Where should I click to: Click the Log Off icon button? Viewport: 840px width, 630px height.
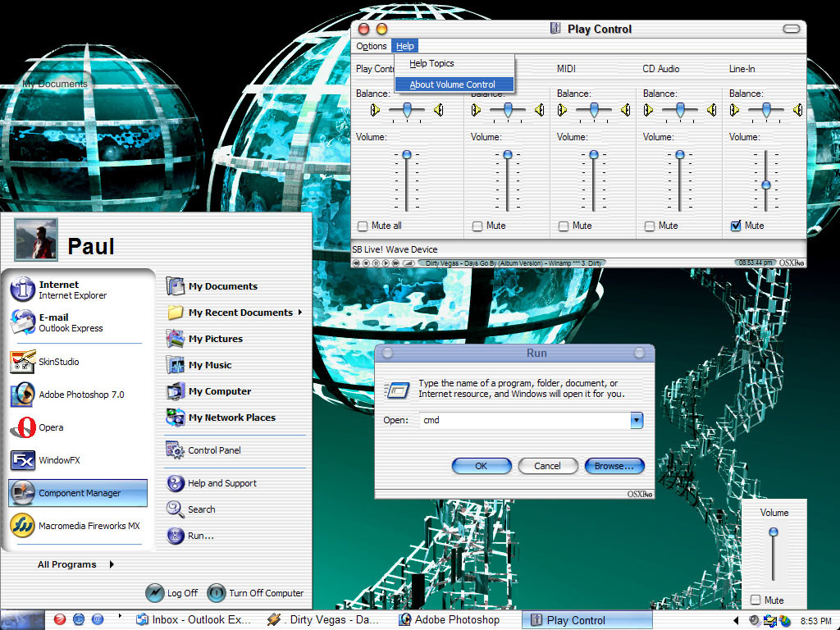[x=155, y=592]
